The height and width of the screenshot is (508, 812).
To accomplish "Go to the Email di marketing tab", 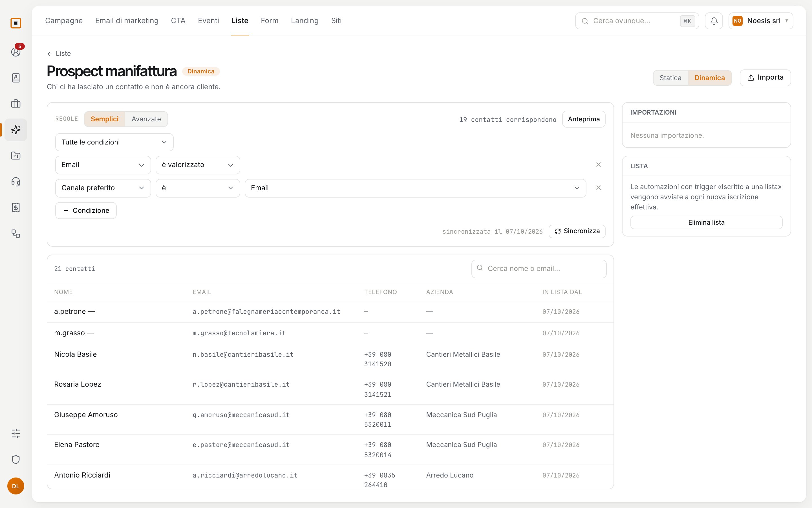I will (127, 21).
